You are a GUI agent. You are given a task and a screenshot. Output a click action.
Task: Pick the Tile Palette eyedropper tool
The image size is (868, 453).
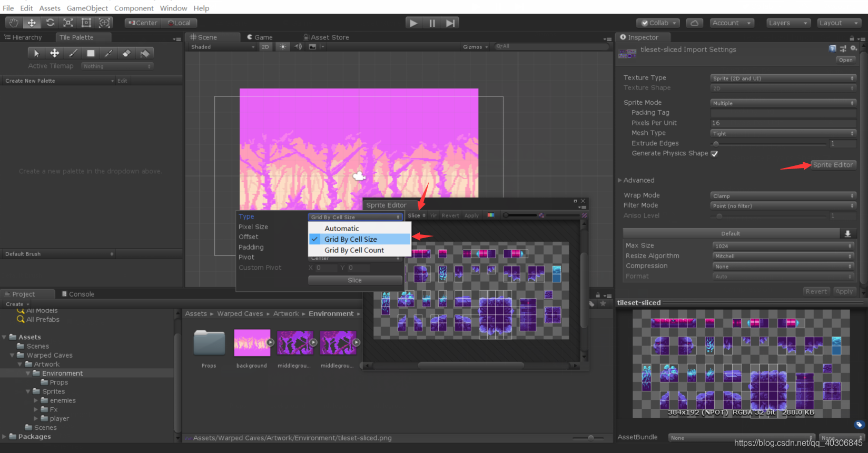[108, 53]
